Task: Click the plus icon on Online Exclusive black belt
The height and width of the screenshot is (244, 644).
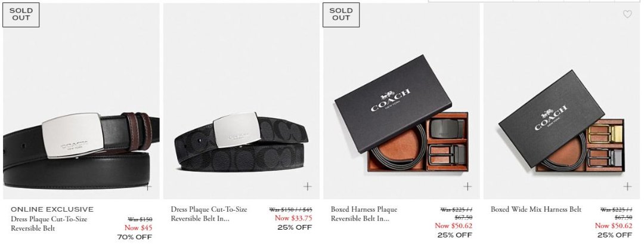Action: tap(148, 187)
